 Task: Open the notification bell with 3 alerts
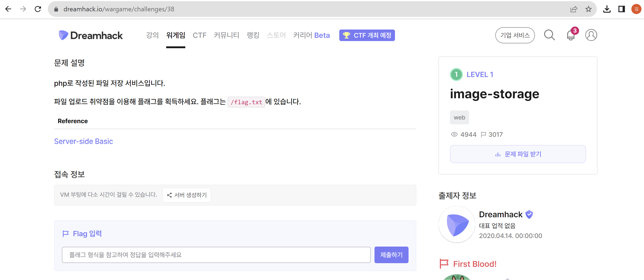[571, 35]
